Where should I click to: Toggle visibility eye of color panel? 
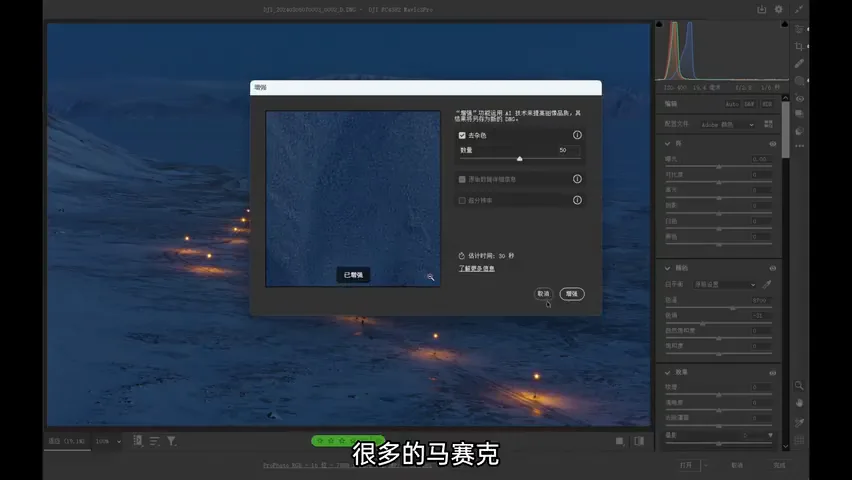tap(773, 269)
